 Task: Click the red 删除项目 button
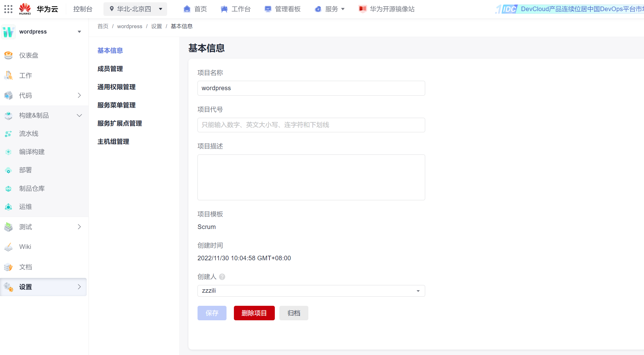tap(254, 313)
